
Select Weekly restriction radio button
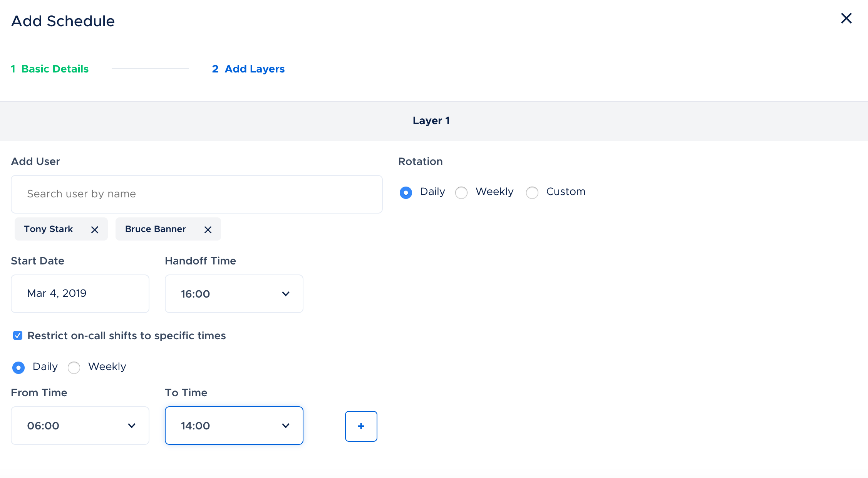point(74,367)
